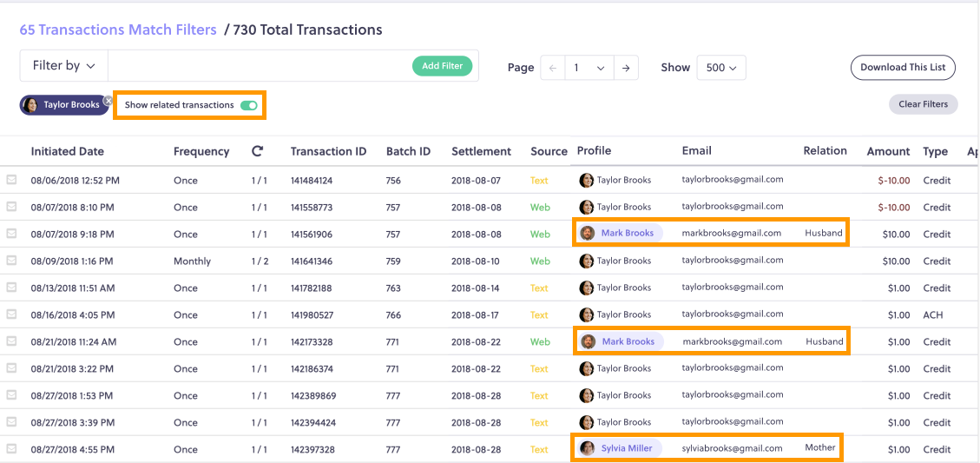Viewport: 980px width, 463px height.
Task: Click envelope icon for transaction 142397328
Action: click(11, 448)
